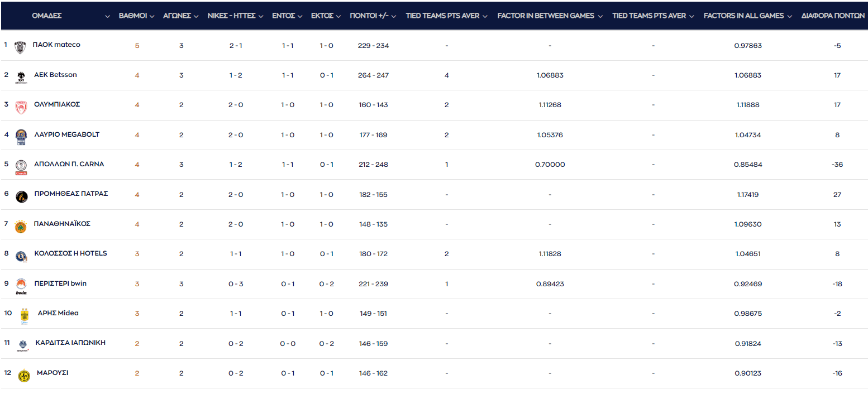Click the ΛΑΥΡΙΟ MEGABOLT team logo
Screen dimensions: 868x399
tap(21, 137)
